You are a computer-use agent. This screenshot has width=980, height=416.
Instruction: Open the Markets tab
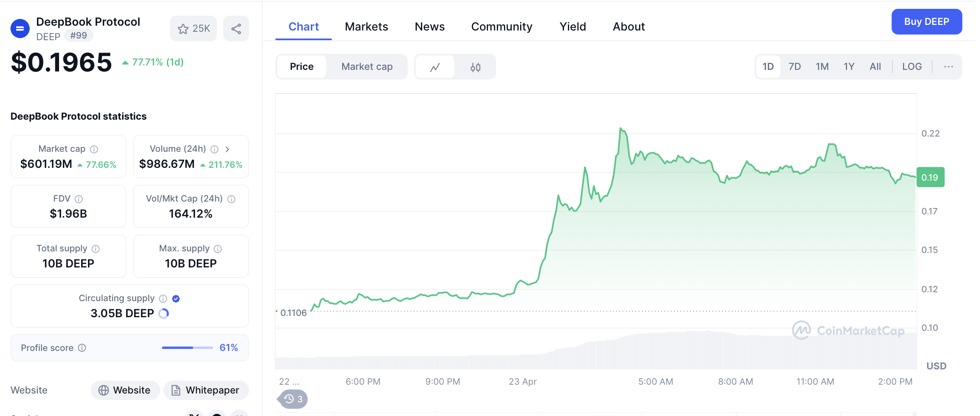tap(366, 27)
